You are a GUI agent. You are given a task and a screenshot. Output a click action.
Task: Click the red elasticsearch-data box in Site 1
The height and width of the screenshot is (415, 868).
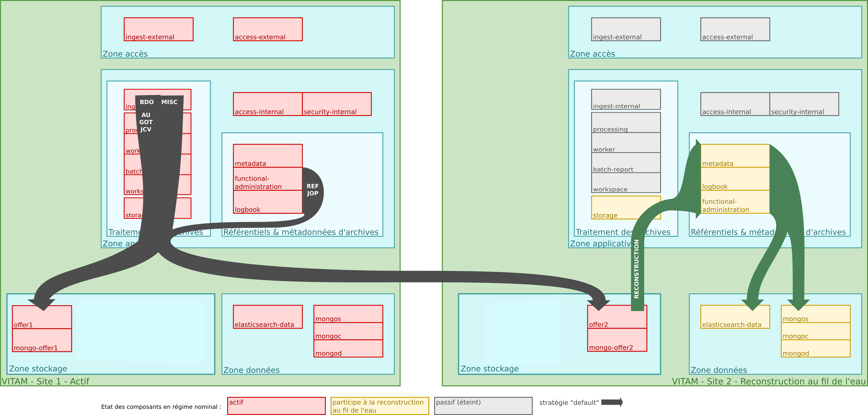pos(267,317)
